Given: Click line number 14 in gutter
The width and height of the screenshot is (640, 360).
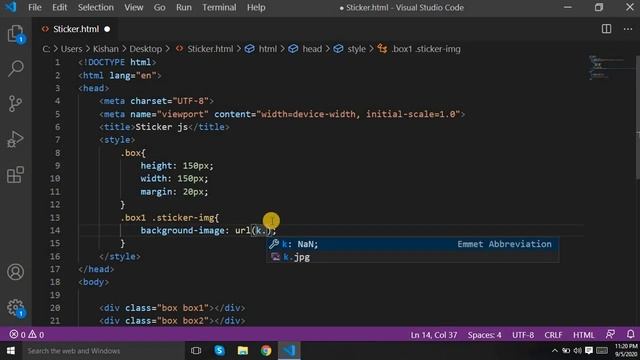Looking at the screenshot, I should click(55, 230).
